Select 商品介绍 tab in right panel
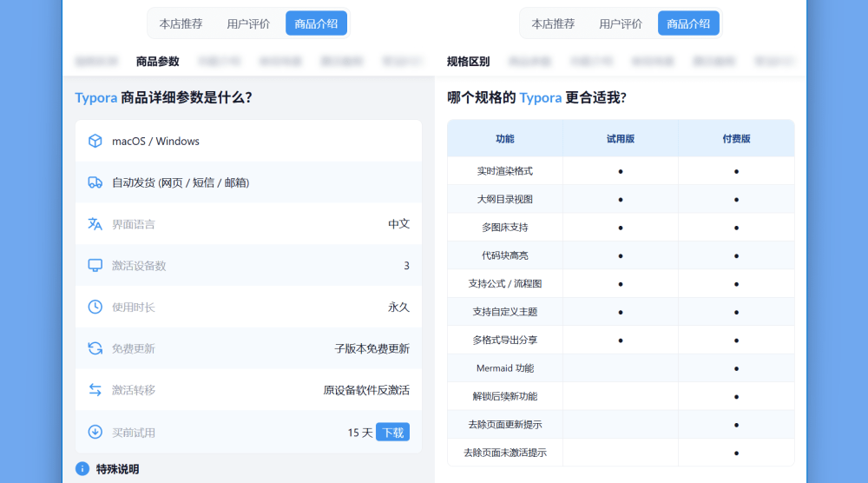 (688, 23)
